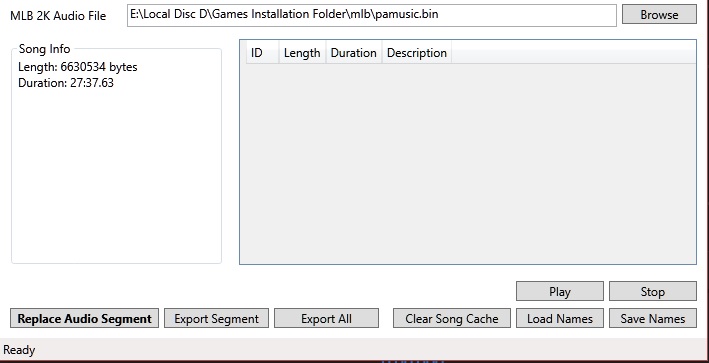Viewport: 709px width, 363px height.
Task: Click Save Names button
Action: click(652, 318)
